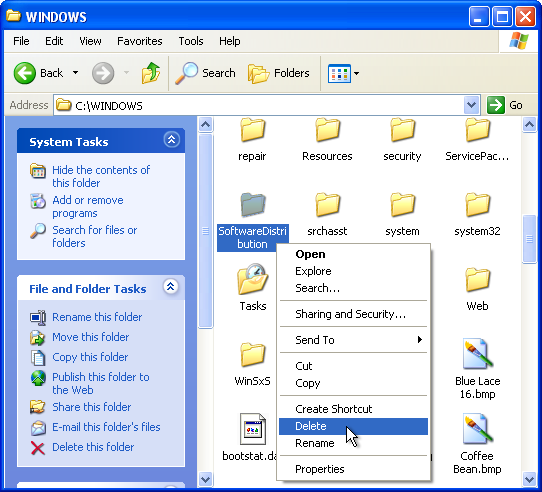Select the Blue Lace 16.bmp file
Image resolution: width=542 pixels, height=492 pixels.
click(x=477, y=353)
